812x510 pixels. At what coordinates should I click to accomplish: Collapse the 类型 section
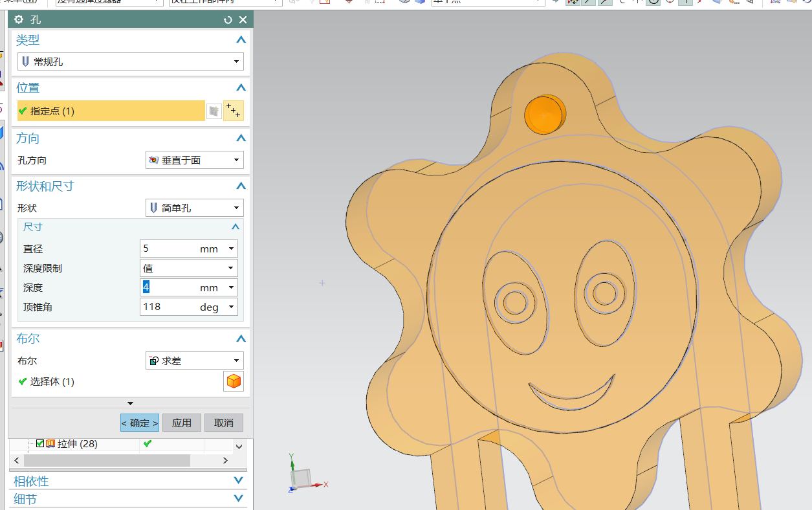pyautogui.click(x=241, y=40)
